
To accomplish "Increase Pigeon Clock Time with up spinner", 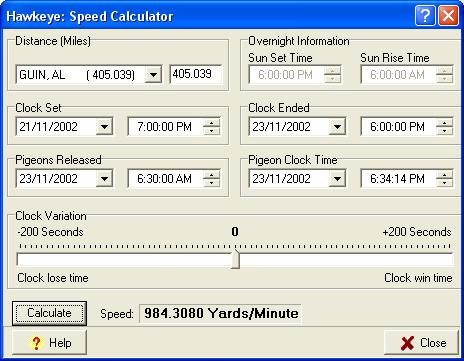I will (444, 174).
